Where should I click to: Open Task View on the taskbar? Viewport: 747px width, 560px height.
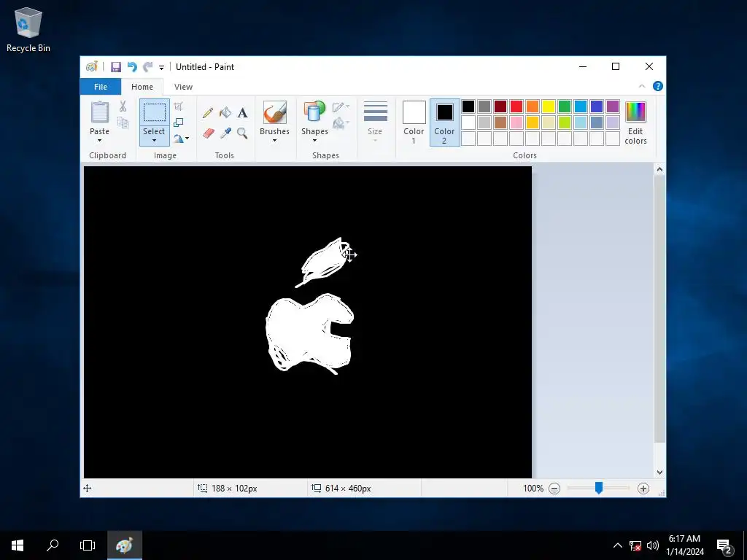pos(88,545)
